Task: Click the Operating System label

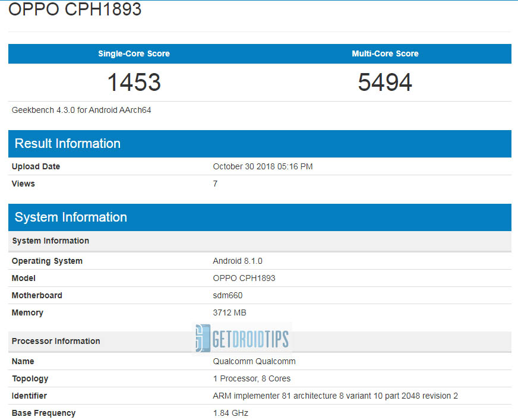Action: click(x=47, y=261)
